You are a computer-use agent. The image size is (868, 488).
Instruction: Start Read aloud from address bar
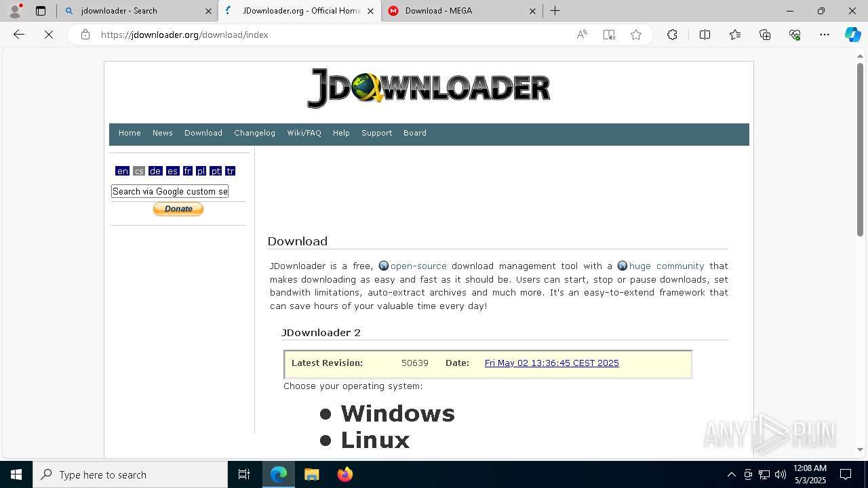(x=582, y=35)
